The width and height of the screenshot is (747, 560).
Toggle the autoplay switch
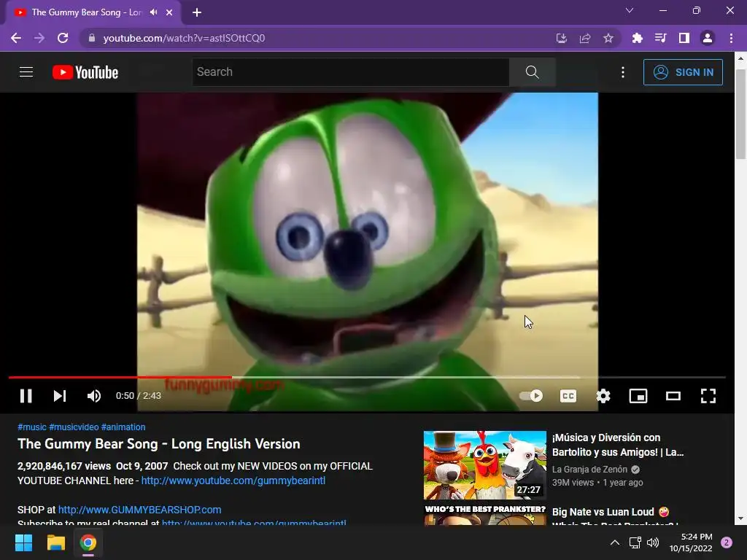[531, 396]
